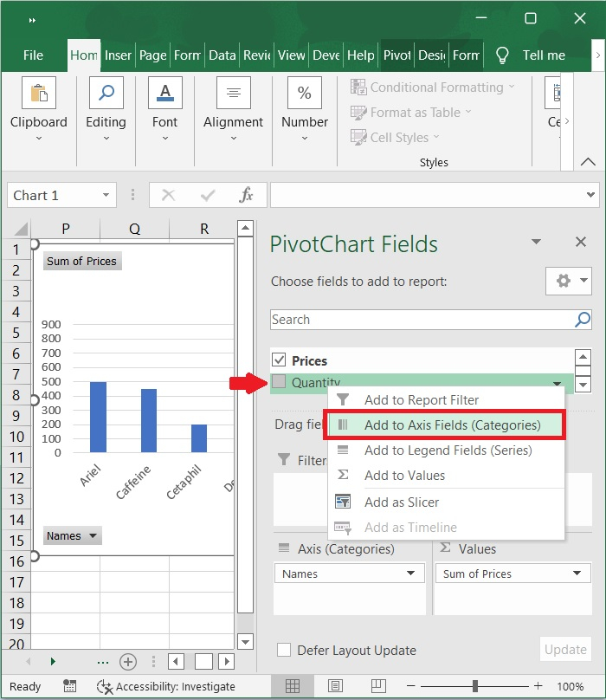606x700 pixels.
Task: Open the Names dropdown in Axis area
Action: pyautogui.click(x=410, y=574)
